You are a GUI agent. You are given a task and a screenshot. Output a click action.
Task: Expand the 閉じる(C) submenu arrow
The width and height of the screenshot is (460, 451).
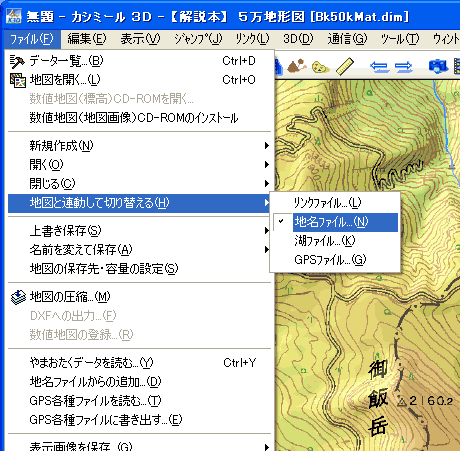[x=267, y=184]
